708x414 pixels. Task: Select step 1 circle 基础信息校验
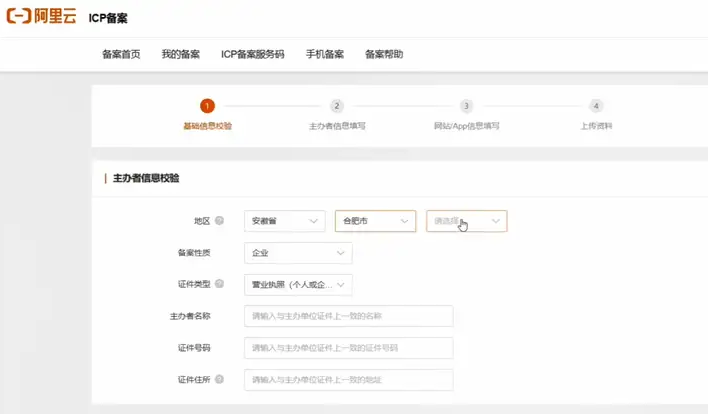[207, 106]
